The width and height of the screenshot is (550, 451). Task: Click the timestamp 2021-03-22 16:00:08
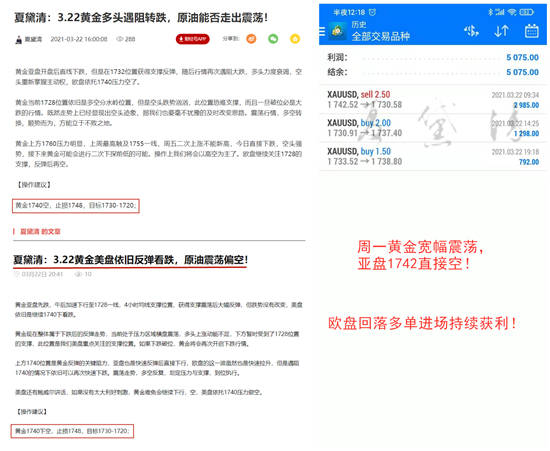click(79, 39)
